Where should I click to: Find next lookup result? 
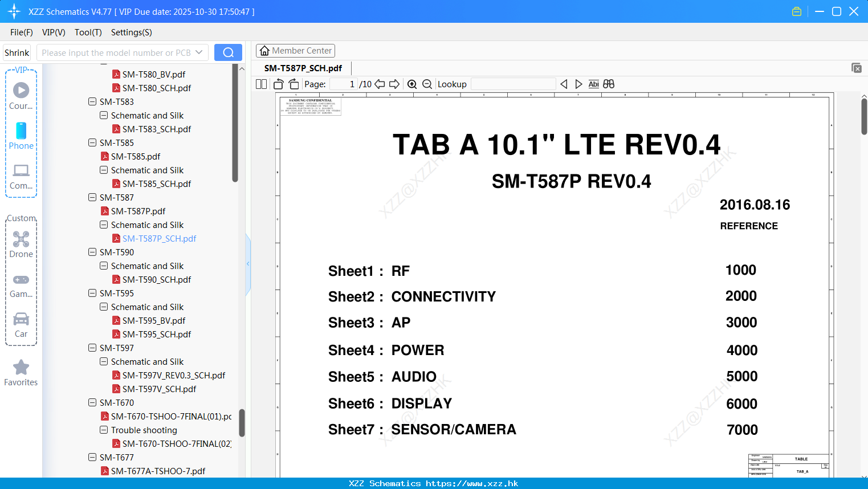tap(578, 84)
